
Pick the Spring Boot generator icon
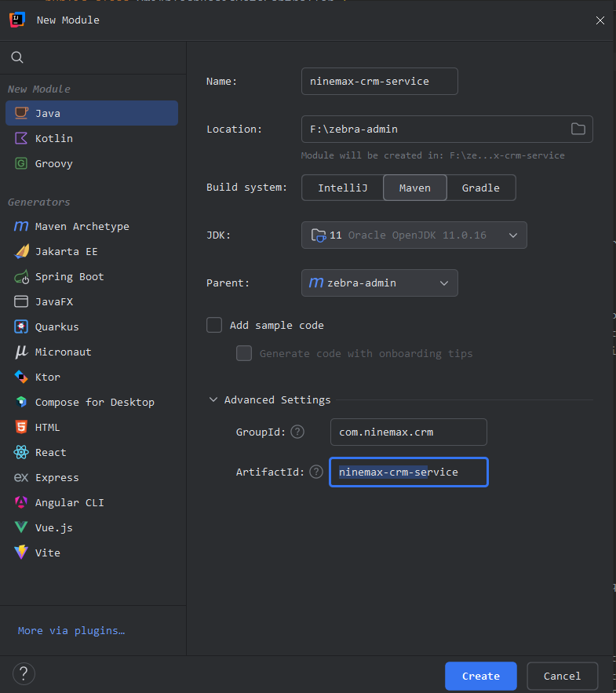pos(21,277)
